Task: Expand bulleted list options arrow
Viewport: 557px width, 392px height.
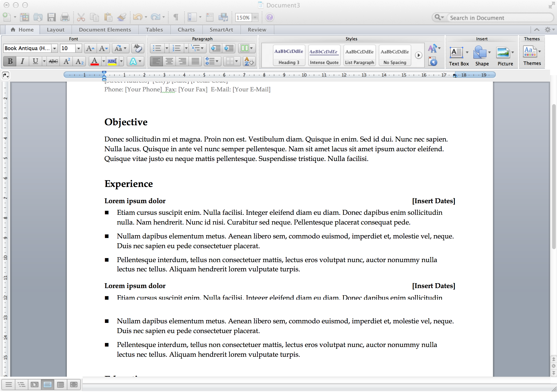Action: 167,48
